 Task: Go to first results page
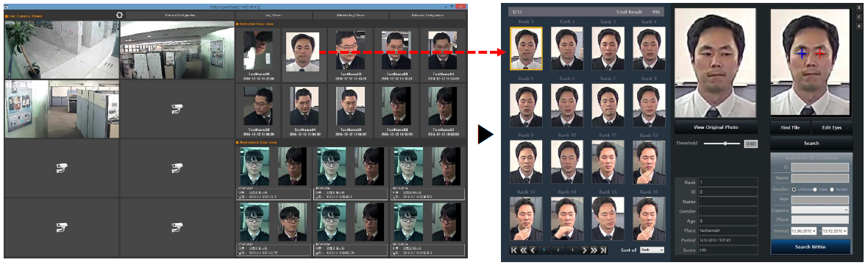(514, 250)
